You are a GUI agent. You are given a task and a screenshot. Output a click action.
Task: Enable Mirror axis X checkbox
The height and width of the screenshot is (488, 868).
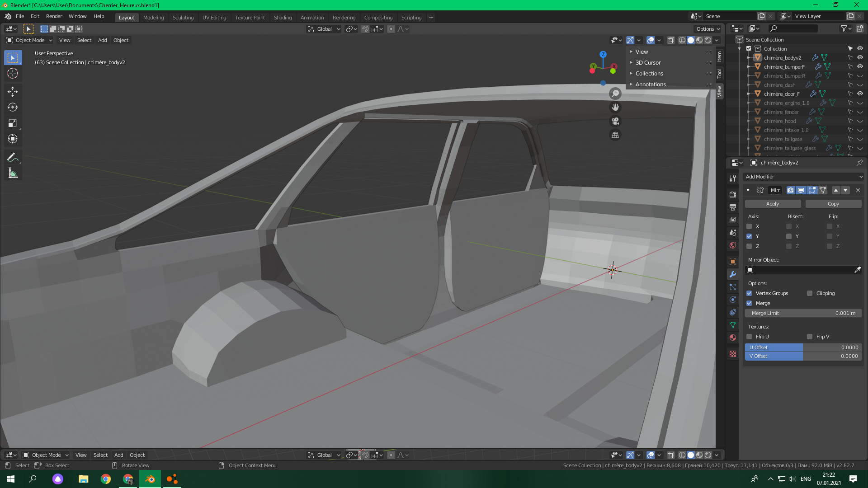(x=749, y=226)
